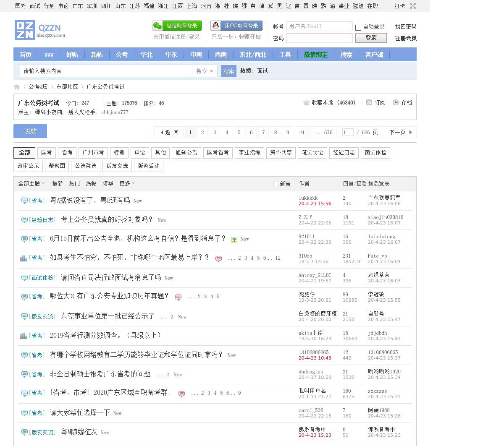The width and height of the screenshot is (504, 446).
Task: Toggle the new window checkbox
Action: 276,184
